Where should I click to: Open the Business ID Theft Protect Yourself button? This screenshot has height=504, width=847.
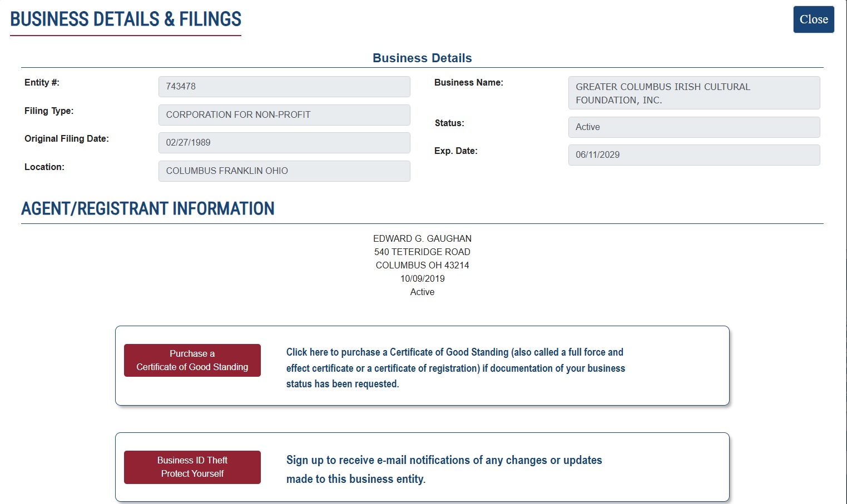pyautogui.click(x=192, y=467)
